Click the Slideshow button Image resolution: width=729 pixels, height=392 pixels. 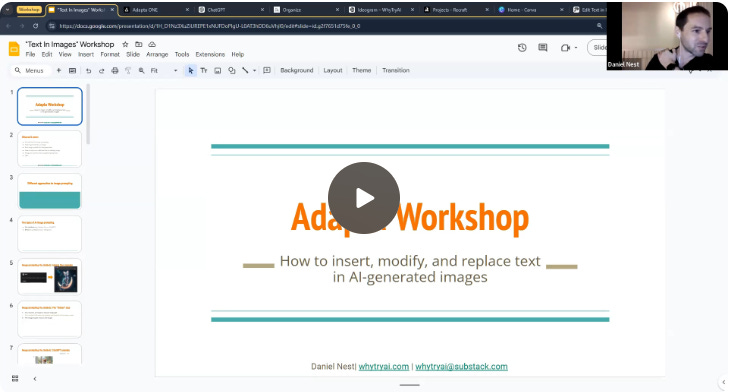597,47
